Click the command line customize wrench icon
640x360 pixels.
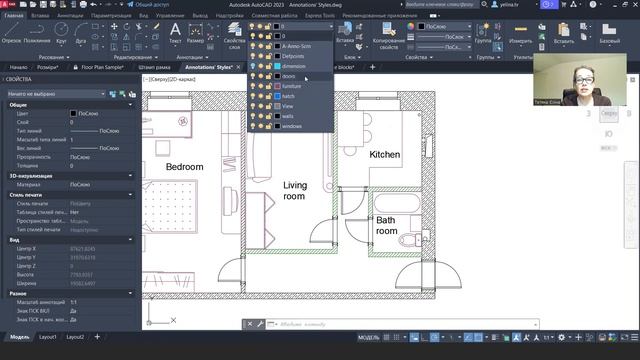click(x=260, y=324)
